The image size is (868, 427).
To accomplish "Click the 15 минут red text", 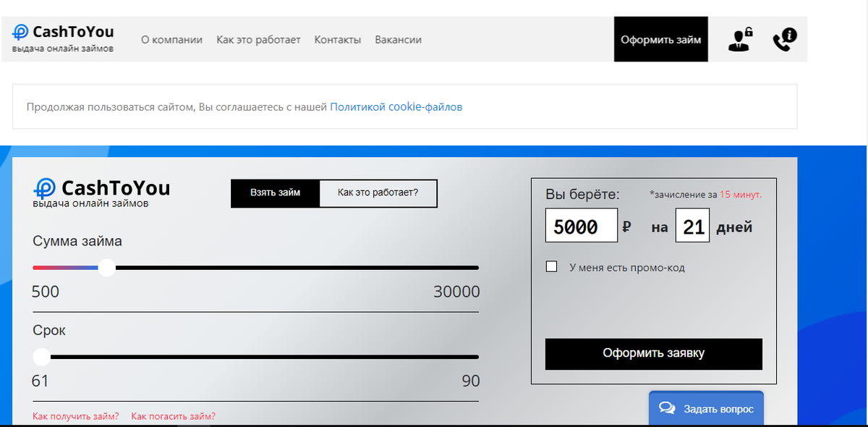I will [741, 195].
